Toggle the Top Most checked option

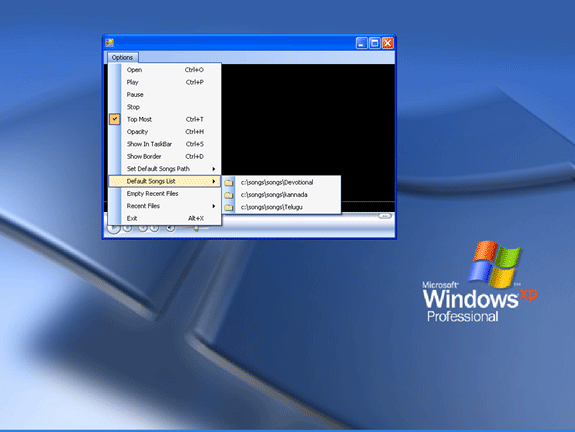(165, 119)
